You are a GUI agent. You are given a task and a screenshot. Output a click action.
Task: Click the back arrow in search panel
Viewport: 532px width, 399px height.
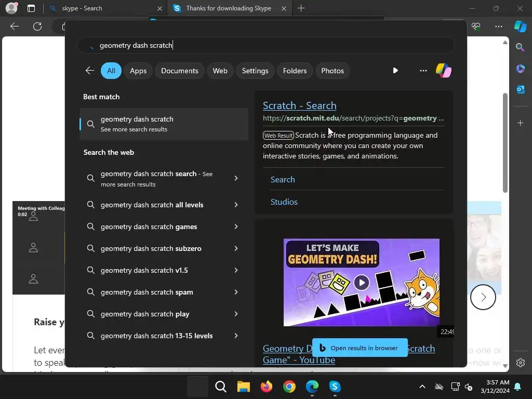(89, 71)
